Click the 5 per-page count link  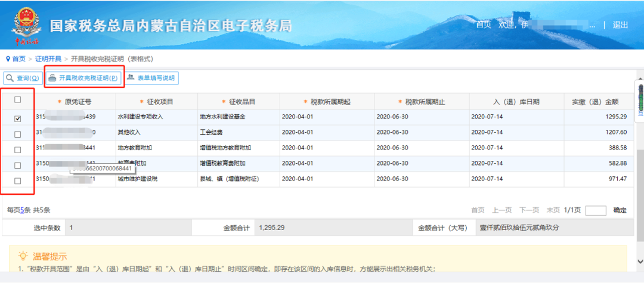(x=22, y=210)
